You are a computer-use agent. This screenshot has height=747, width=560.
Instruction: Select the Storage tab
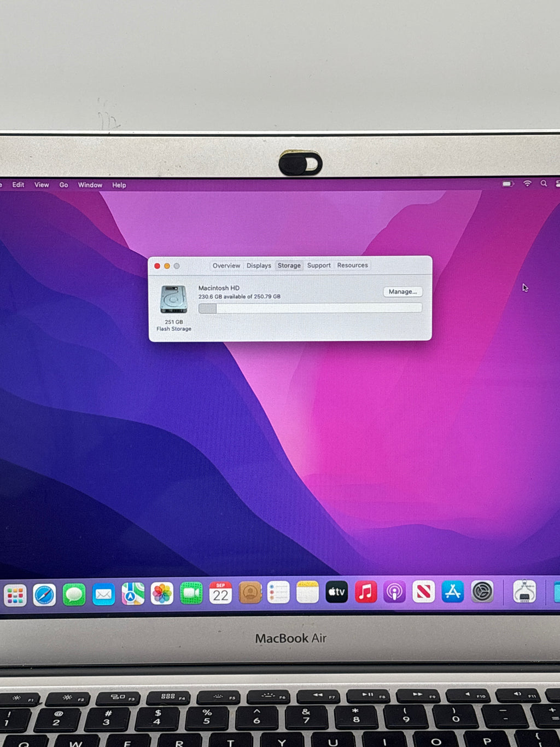(x=289, y=265)
